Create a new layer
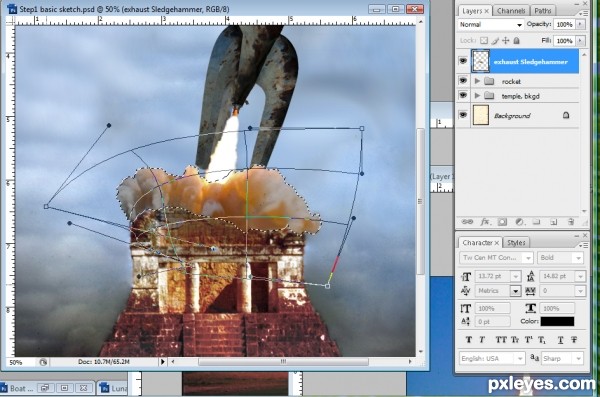Image resolution: width=600 pixels, height=397 pixels. coord(553,222)
